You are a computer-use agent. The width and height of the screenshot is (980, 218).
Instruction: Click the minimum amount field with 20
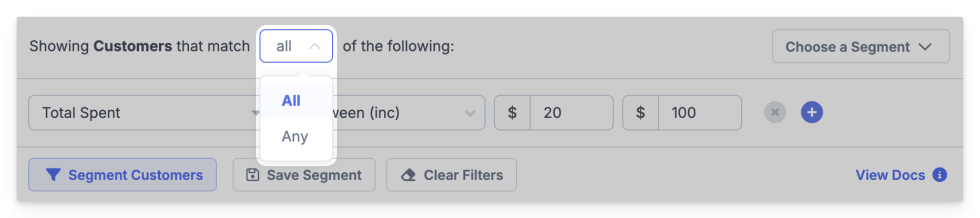point(571,112)
